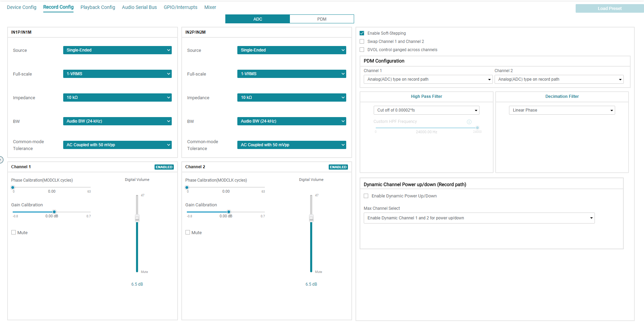Open IN1P/IN1M Full-scale dropdown
644x332 pixels.
point(117,74)
